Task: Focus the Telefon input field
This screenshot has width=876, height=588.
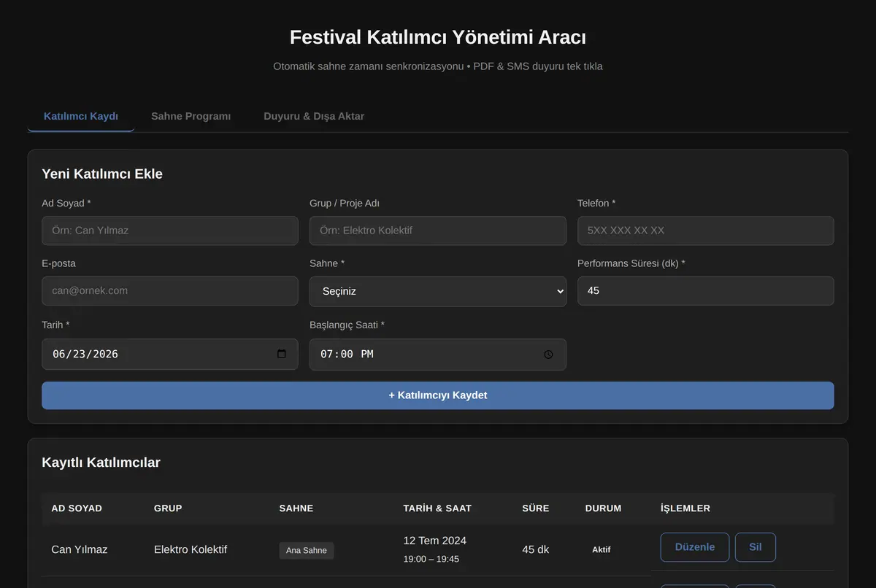Action: (706, 231)
